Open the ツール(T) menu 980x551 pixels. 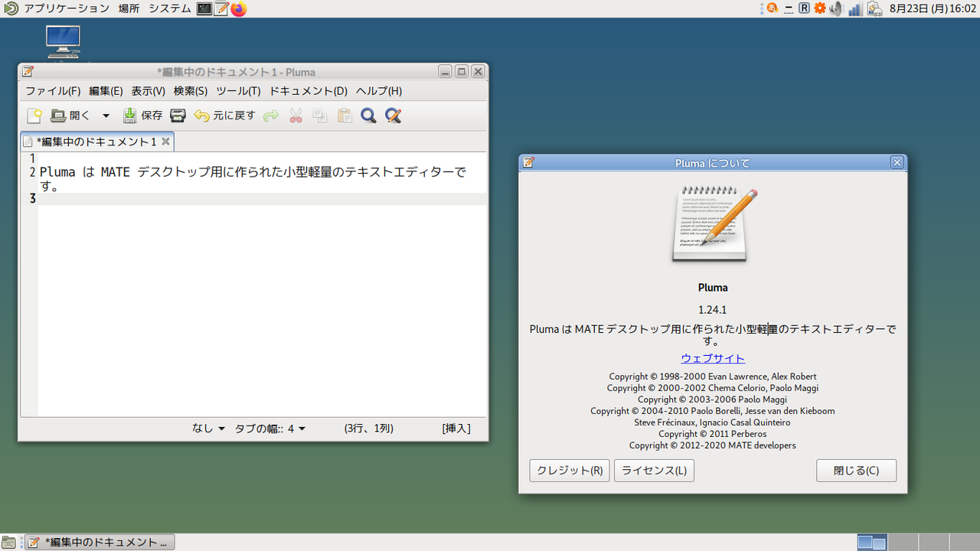238,90
